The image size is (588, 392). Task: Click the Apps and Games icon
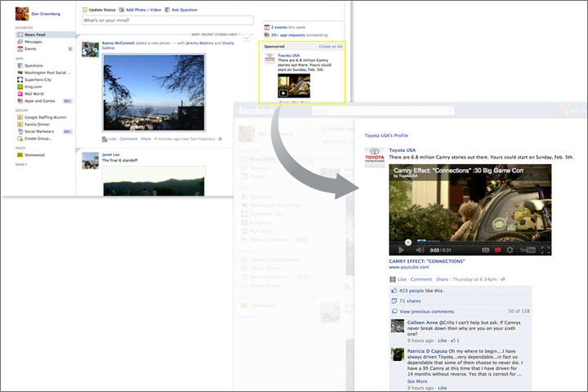pos(20,101)
